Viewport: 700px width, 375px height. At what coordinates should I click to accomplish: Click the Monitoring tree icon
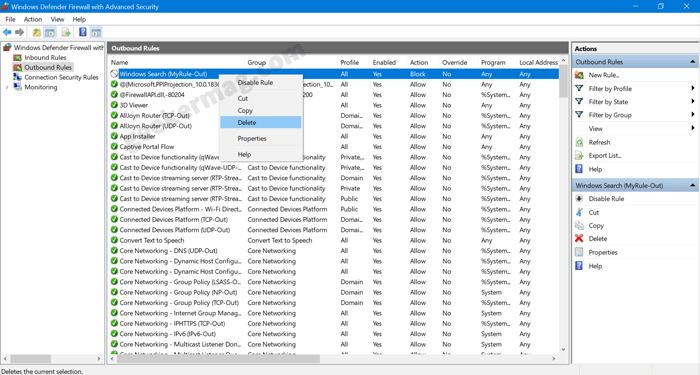[x=17, y=87]
